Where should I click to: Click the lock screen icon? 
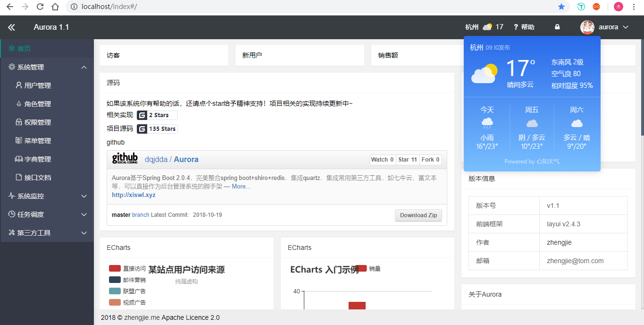click(x=557, y=27)
